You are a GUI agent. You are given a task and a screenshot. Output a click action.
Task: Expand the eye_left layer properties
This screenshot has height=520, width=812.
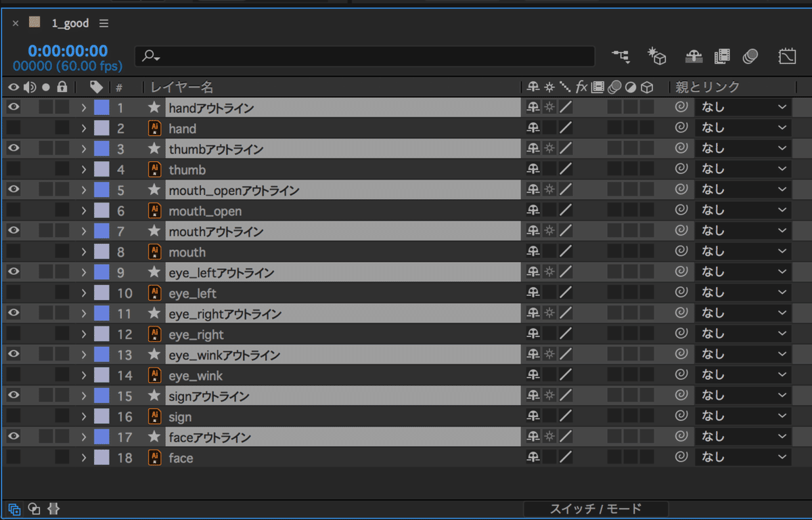coord(84,293)
